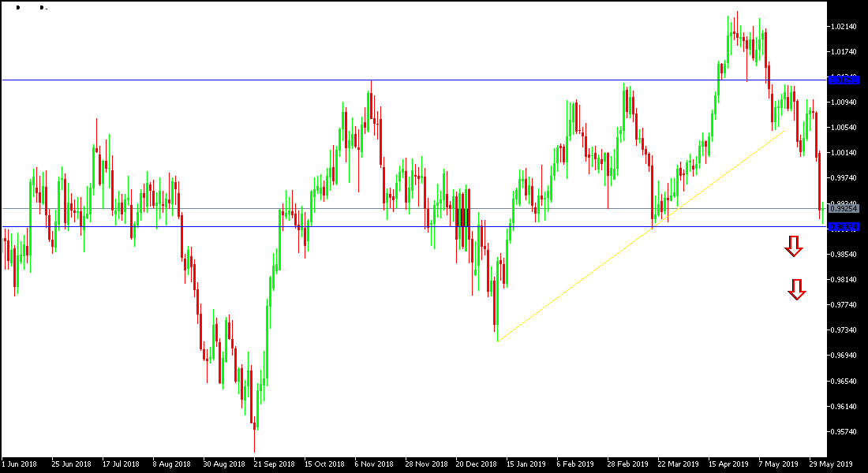Click the 21 Sep 2018 date label
This screenshot has width=868, height=473.
[274, 464]
